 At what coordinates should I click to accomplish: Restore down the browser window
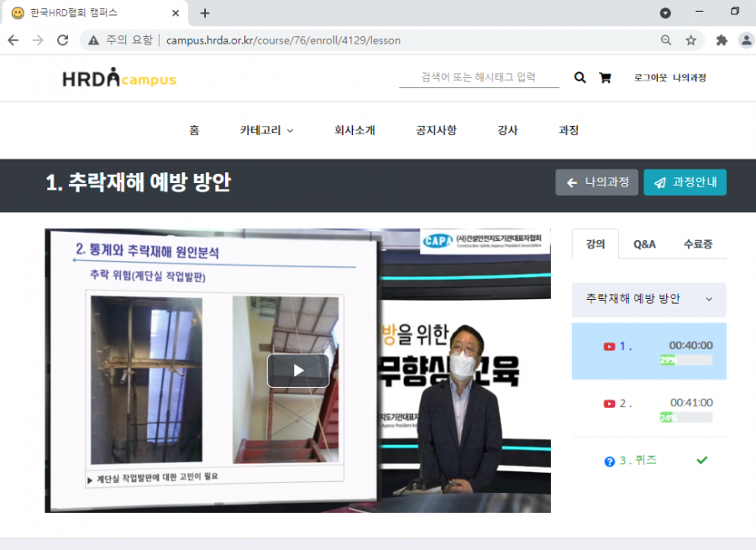pos(735,11)
